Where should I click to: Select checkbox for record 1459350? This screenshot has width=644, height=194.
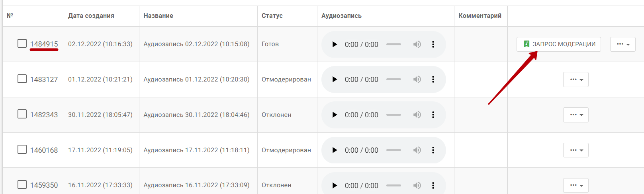coord(22,184)
